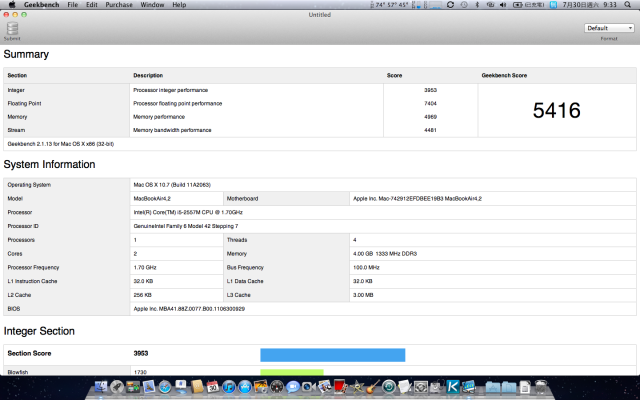Viewport: 640px width, 400px height.
Task: Open the Trash in the dock
Action: (540, 386)
